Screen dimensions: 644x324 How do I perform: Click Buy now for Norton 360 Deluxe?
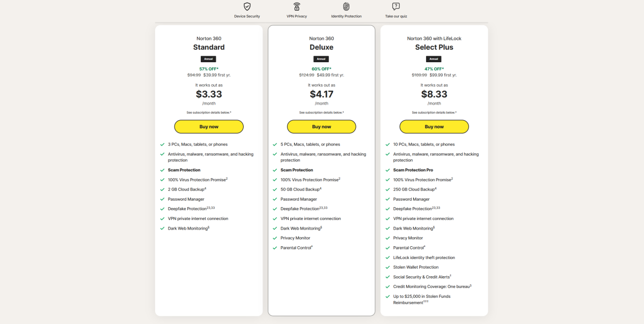[x=321, y=127]
